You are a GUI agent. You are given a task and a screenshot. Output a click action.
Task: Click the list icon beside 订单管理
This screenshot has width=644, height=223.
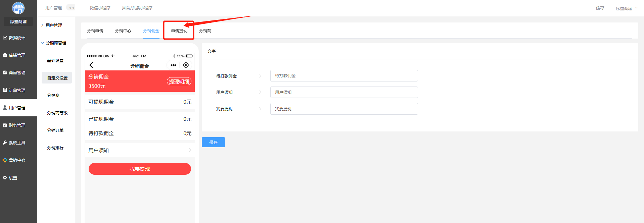point(5,90)
